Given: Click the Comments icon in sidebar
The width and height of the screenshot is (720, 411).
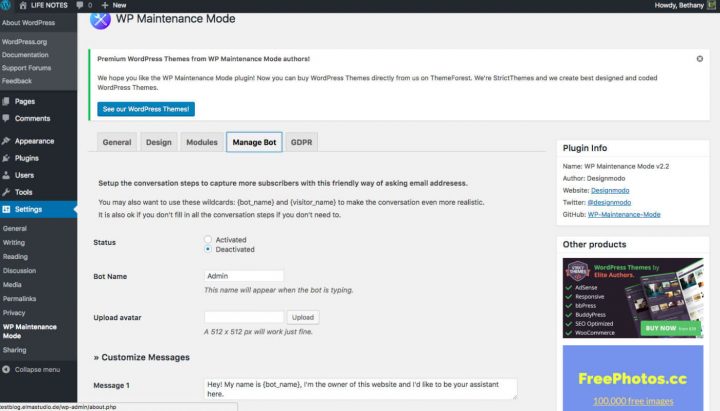Looking at the screenshot, I should pyautogui.click(x=6, y=118).
